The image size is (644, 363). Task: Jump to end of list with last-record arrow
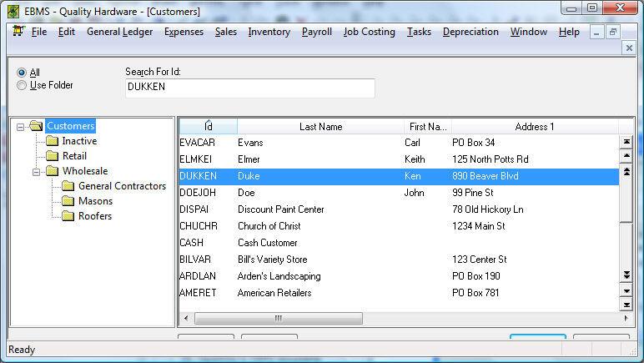point(626,305)
